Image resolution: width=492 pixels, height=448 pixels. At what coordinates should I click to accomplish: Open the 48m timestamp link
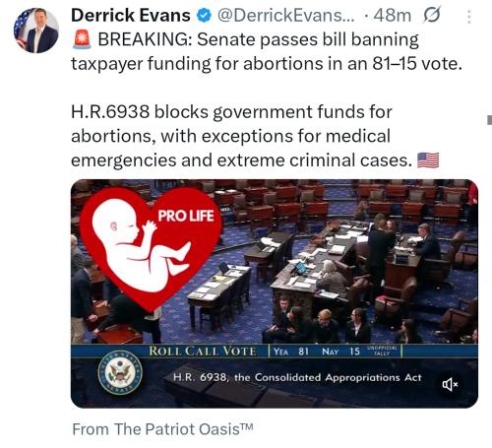[392, 16]
